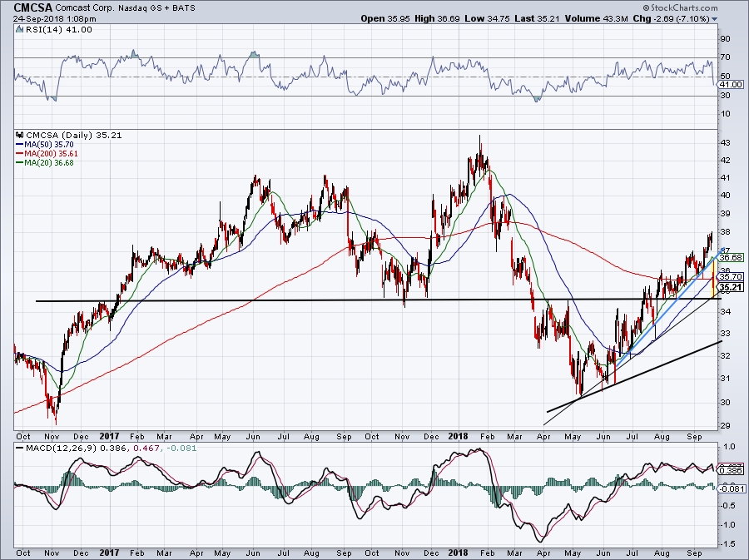Click the 'MA(50) 35.70' legend entry
Image resolution: width=749 pixels, height=560 pixels.
click(x=44, y=144)
